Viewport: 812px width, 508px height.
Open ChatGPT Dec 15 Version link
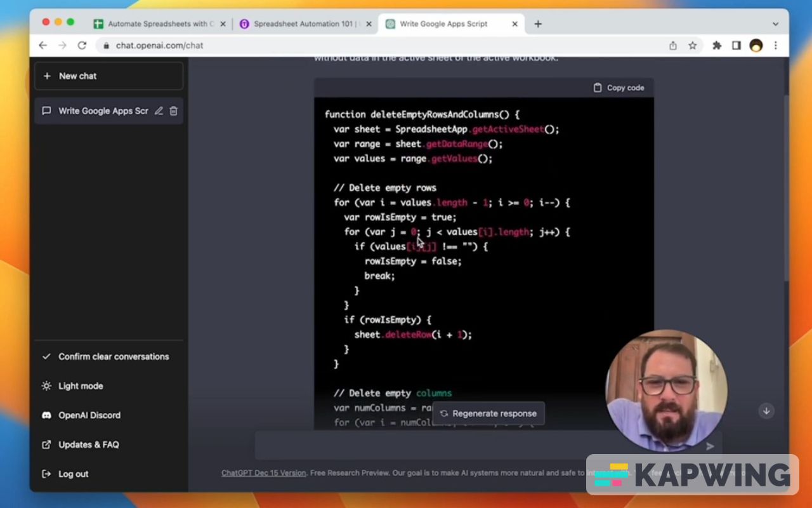click(263, 473)
